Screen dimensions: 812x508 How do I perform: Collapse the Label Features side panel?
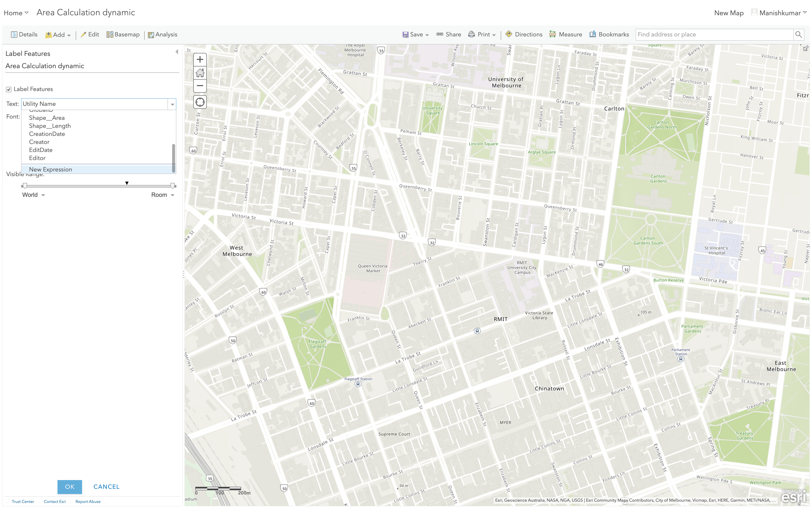click(x=177, y=52)
